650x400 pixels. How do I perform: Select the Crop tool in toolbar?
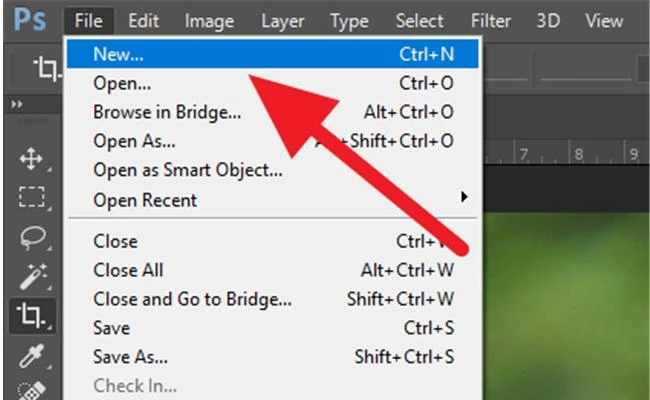click(31, 317)
